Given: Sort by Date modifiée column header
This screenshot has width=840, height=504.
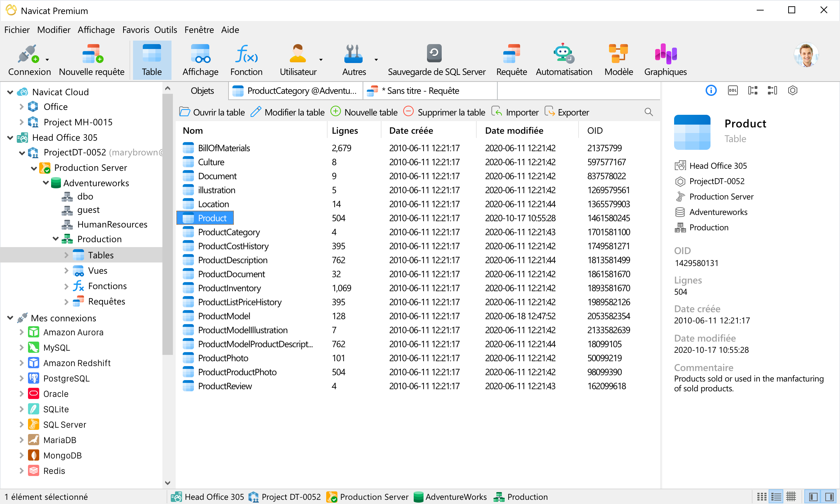Looking at the screenshot, I should pos(527,131).
